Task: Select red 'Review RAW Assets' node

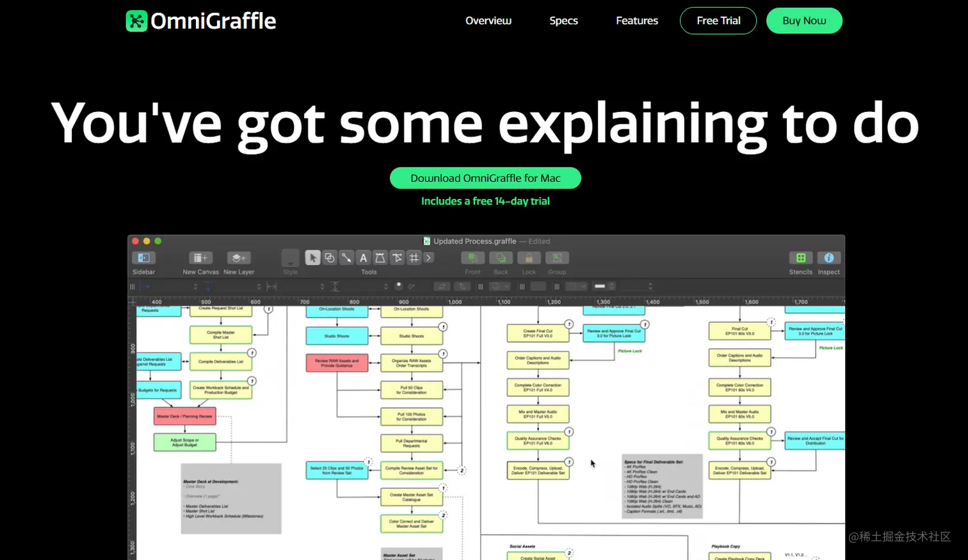Action: point(337,363)
